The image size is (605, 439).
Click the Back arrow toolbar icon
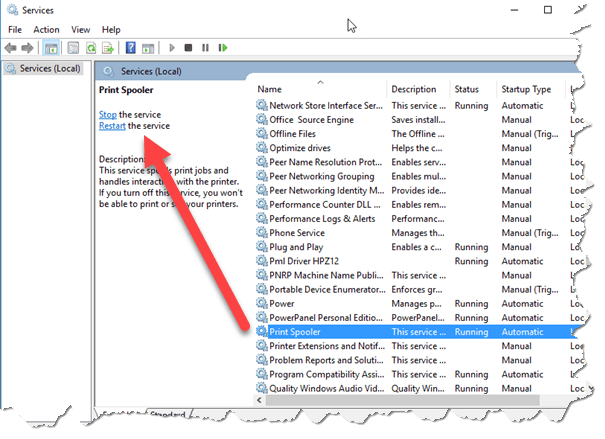pyautogui.click(x=12, y=47)
